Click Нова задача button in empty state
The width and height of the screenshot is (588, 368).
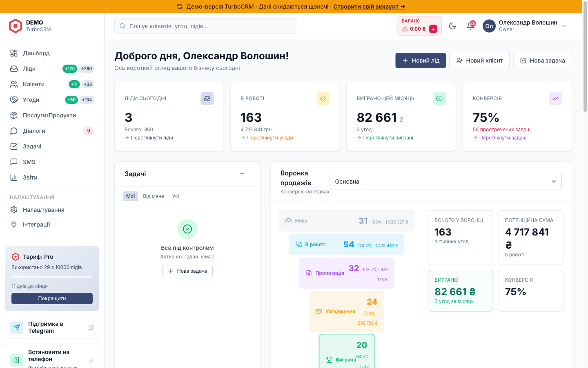(187, 271)
